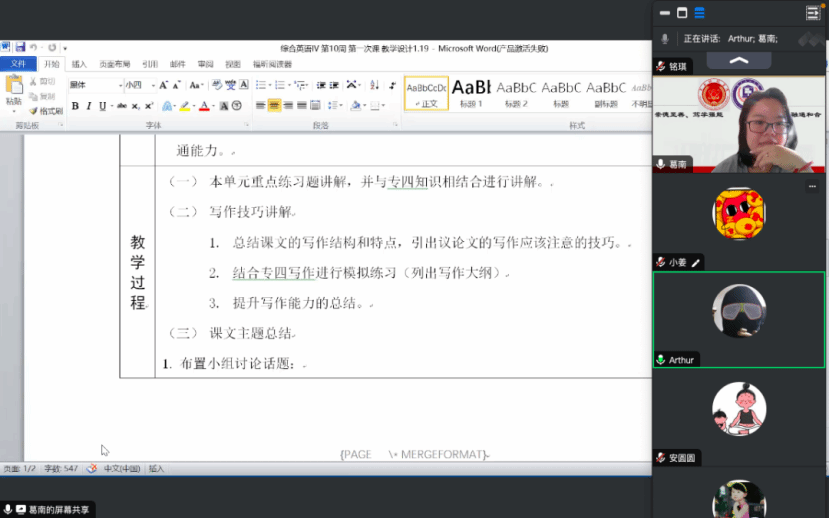Toggle subscript formatting
Screen dimensions: 830x519
pos(136,106)
